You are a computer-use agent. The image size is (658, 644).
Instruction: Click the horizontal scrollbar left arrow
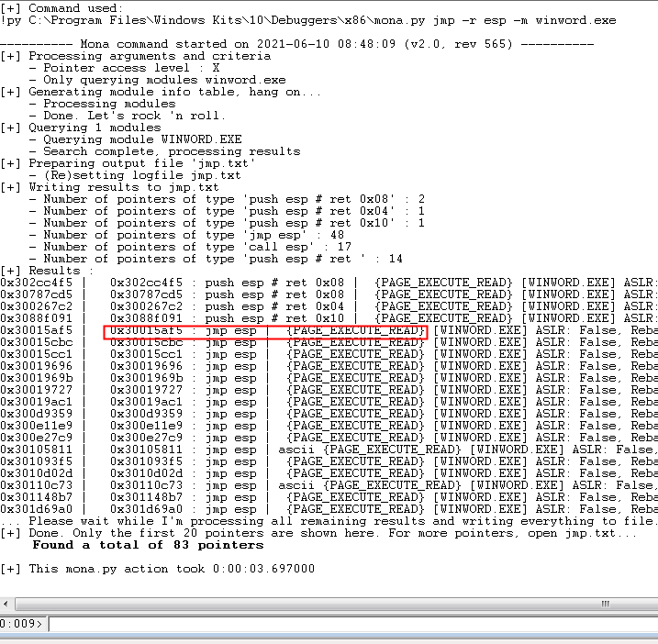(7, 603)
